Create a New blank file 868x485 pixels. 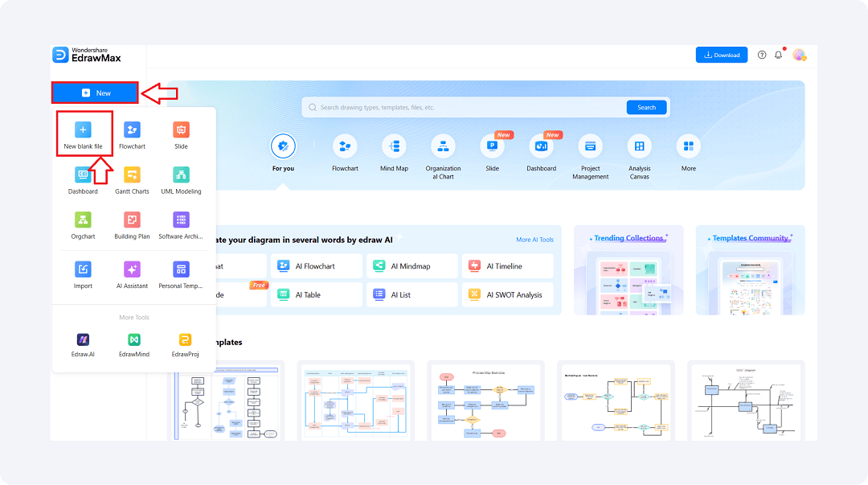pos(83,134)
